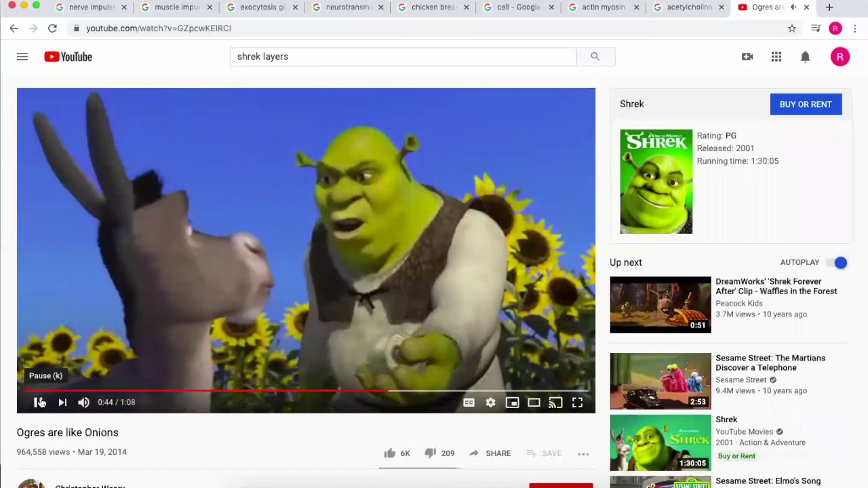868x488 pixels.
Task: Open the Shrek movie poster
Action: (656, 182)
